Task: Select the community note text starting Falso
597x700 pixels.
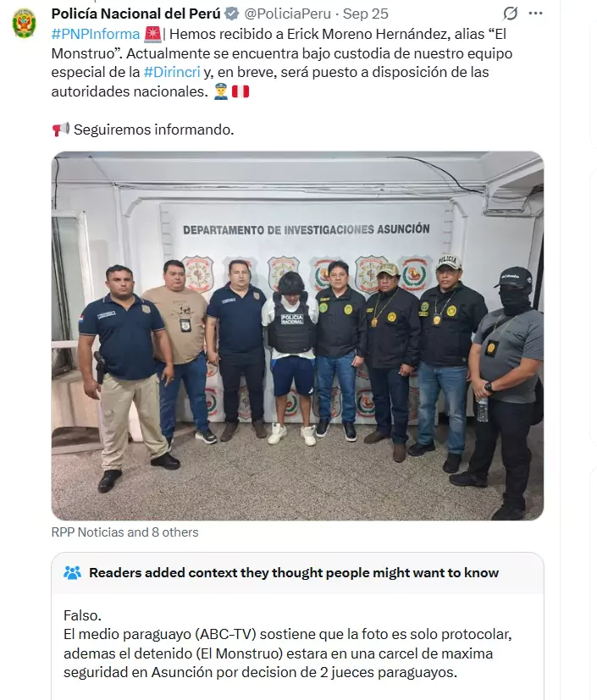Action: [288, 644]
